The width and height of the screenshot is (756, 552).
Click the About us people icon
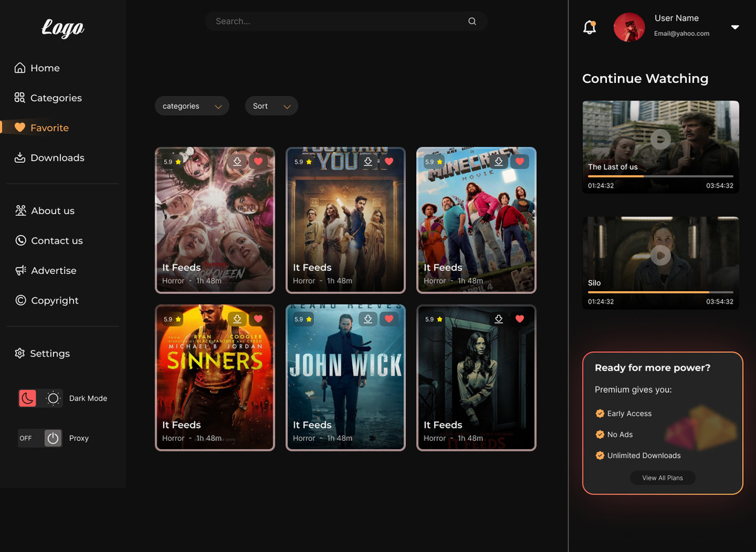coord(20,210)
